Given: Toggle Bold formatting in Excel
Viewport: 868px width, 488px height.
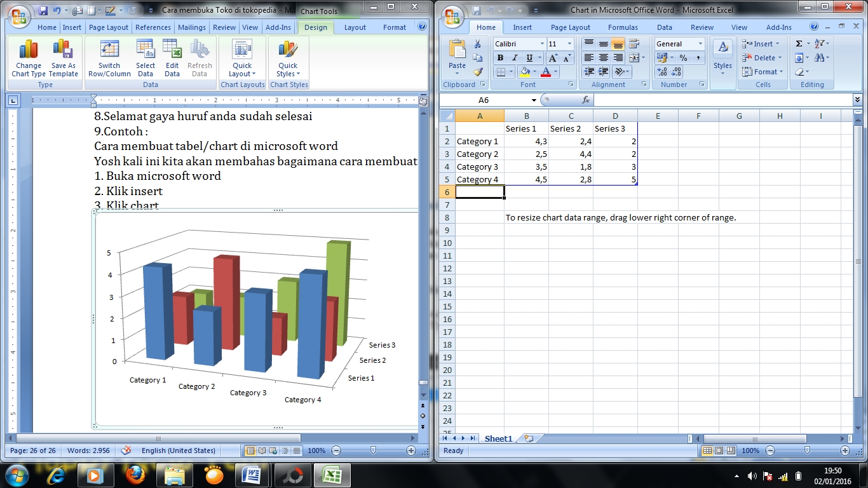Looking at the screenshot, I should (500, 57).
